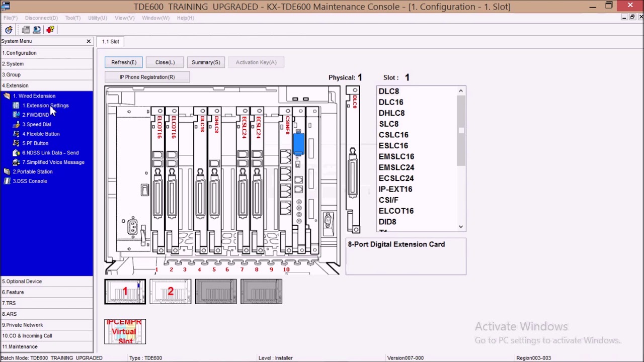Select shelf 2 thumbnail

coord(171,292)
